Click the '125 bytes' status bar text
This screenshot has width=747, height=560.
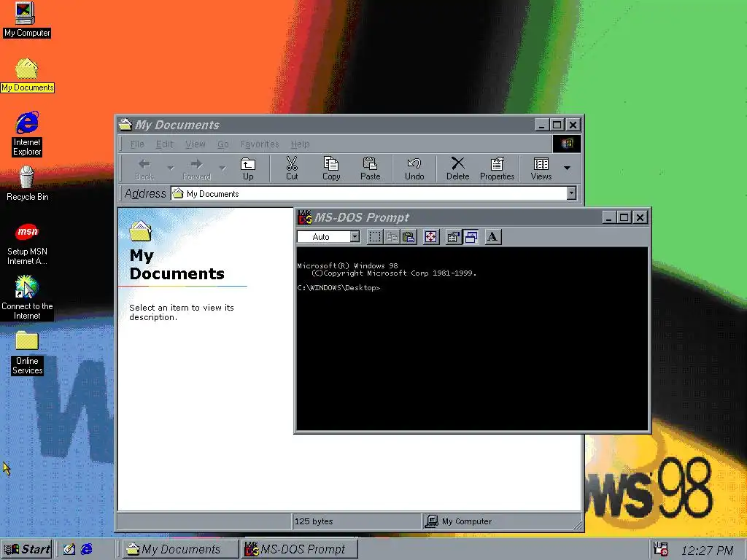pyautogui.click(x=314, y=521)
